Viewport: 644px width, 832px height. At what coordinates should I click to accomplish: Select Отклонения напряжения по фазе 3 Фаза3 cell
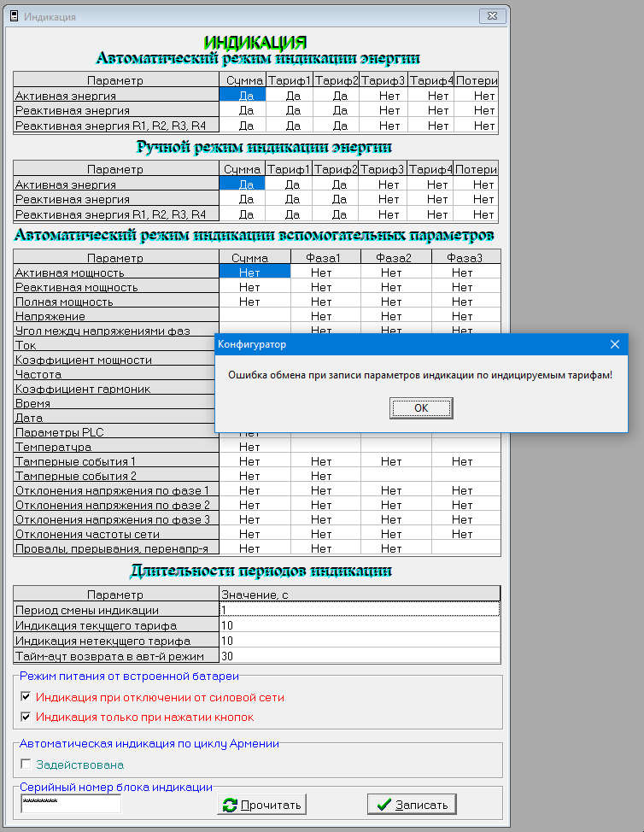(465, 519)
